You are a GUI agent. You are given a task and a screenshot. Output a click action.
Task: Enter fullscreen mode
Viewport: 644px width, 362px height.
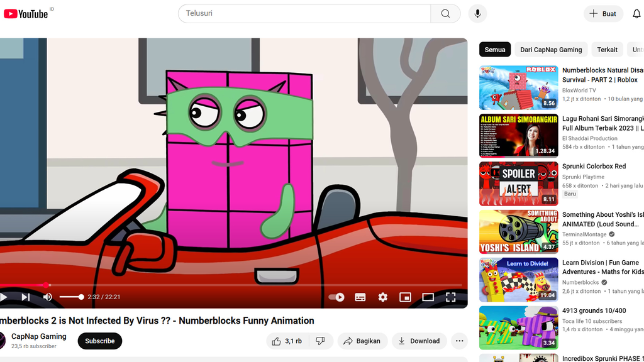point(450,297)
